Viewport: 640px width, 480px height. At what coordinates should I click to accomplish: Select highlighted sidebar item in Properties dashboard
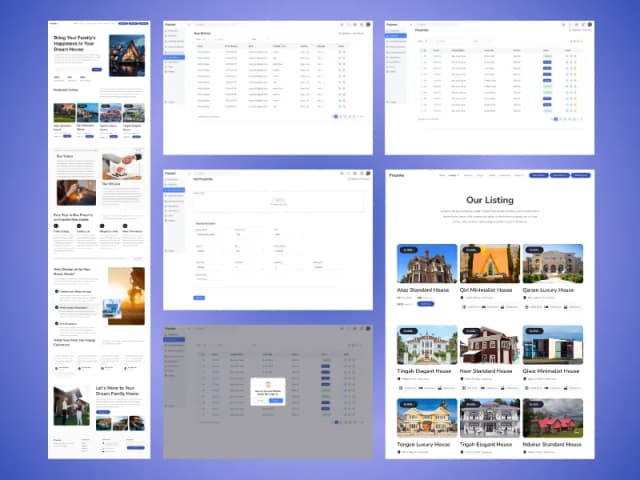point(396,36)
